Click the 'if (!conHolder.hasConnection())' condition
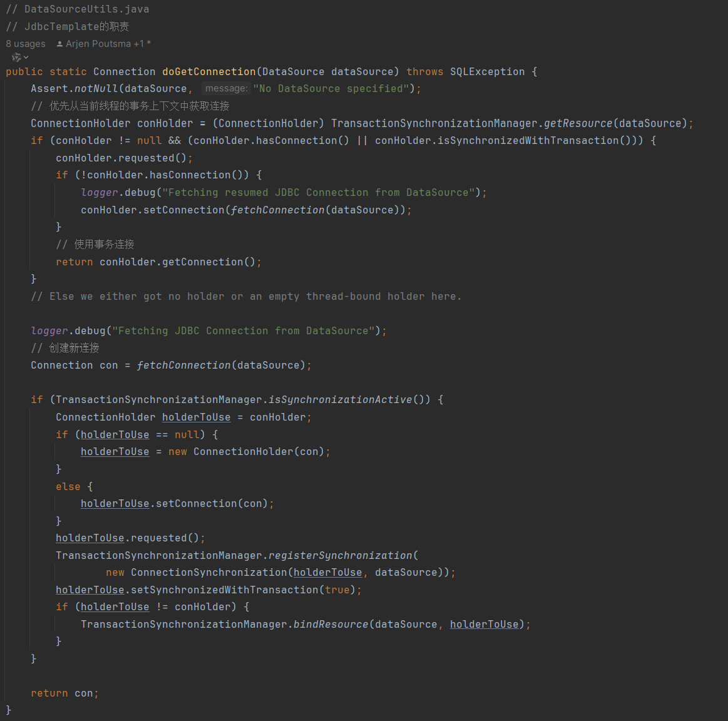This screenshot has width=728, height=721. (x=158, y=175)
